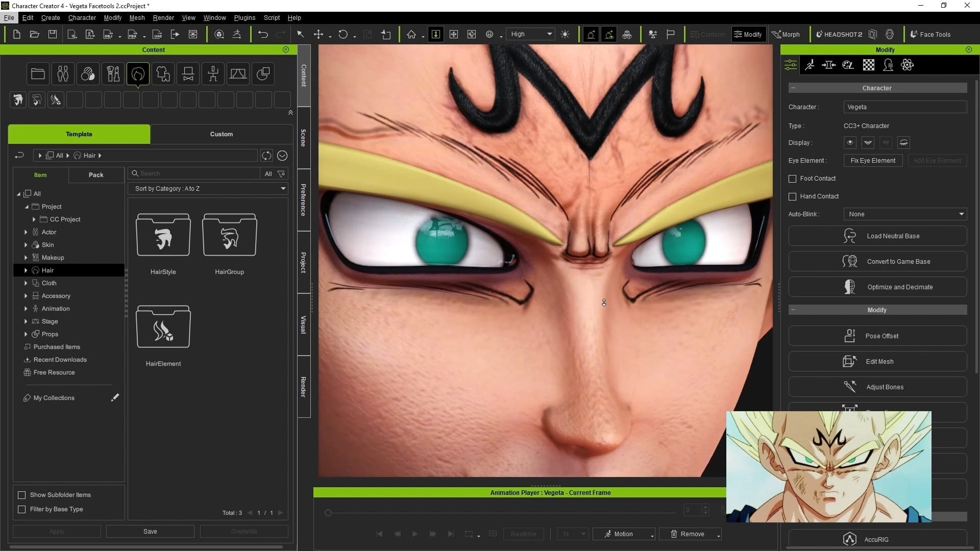Open the Makeup content category icon
This screenshot has height=551, width=980.
[x=113, y=74]
